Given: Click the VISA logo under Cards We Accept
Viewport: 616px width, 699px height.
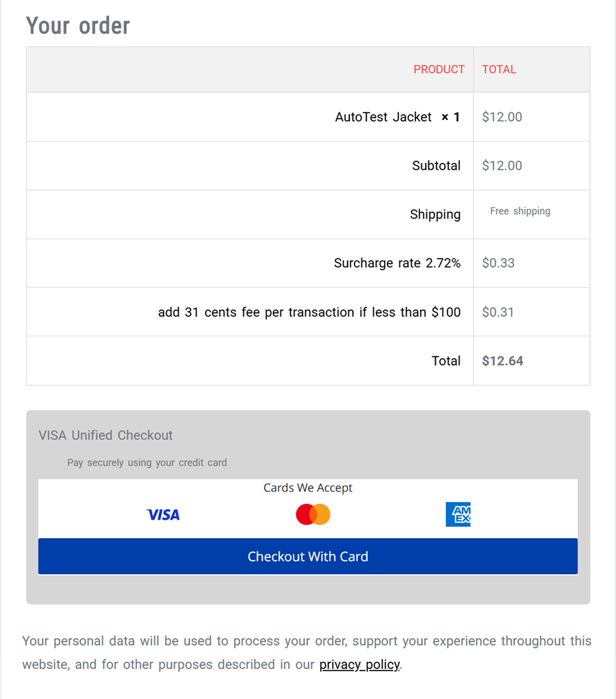Looking at the screenshot, I should pos(163,514).
